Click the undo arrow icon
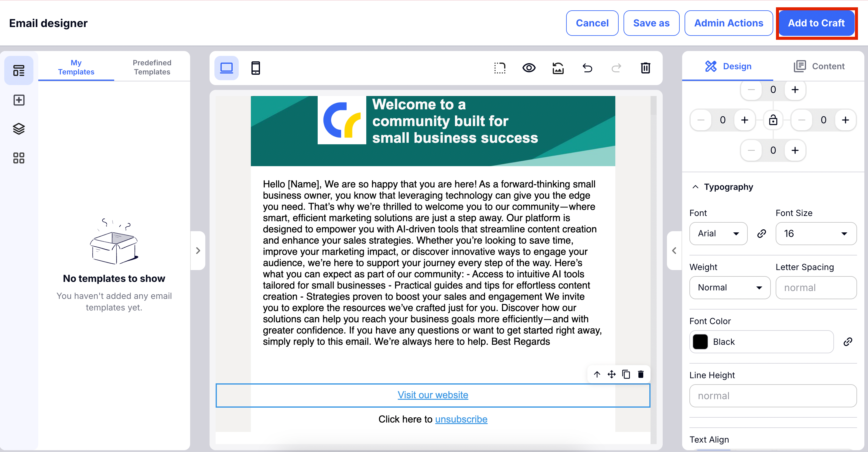 (x=587, y=68)
